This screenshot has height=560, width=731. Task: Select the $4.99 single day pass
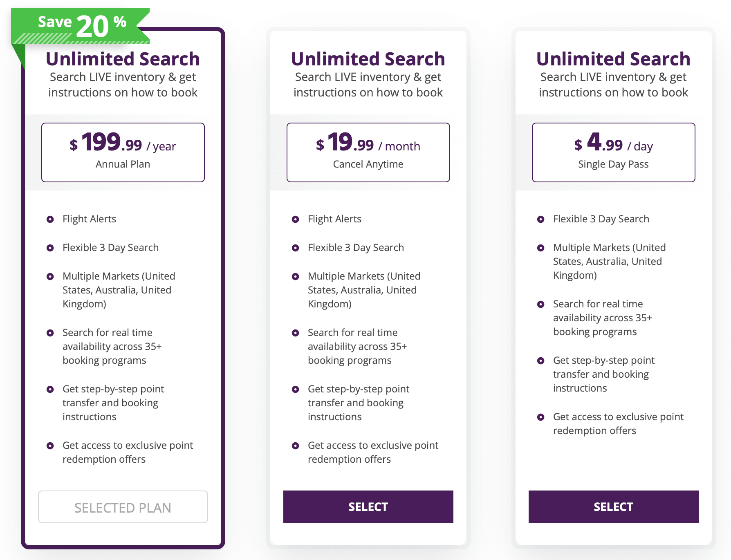tap(614, 507)
